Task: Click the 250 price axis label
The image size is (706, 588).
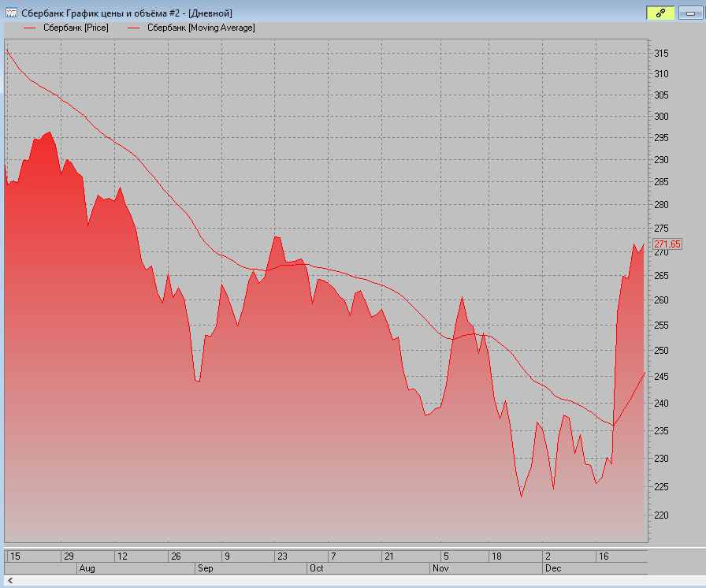Action: tap(661, 350)
